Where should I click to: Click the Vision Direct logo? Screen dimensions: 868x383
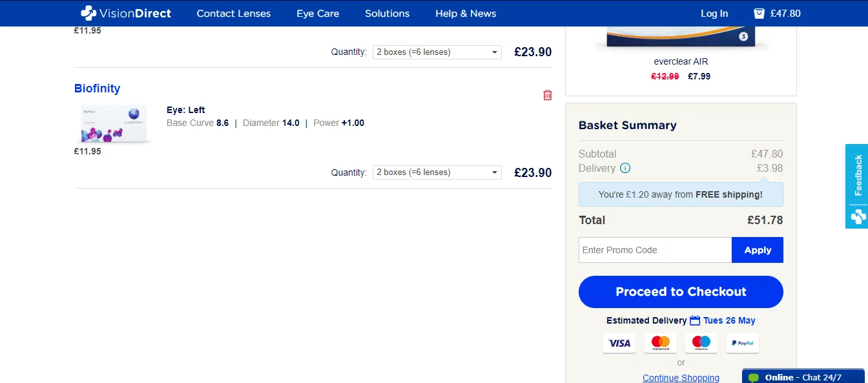[x=126, y=13]
